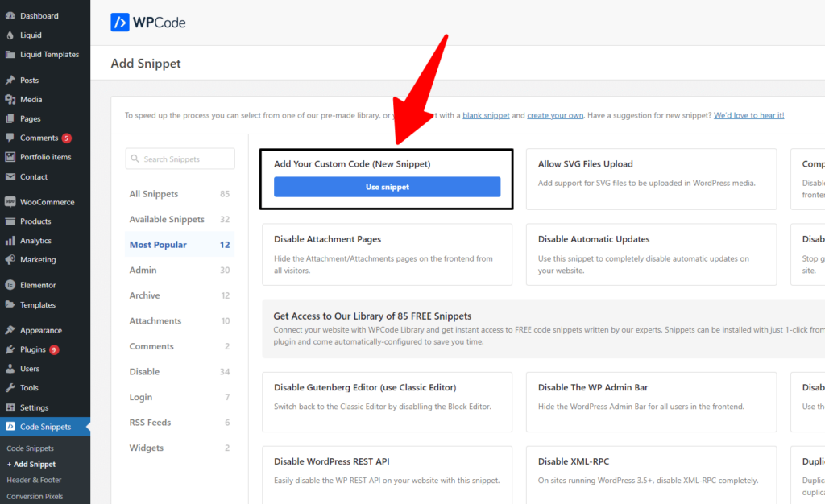Screen dimensions: 825x504
Task: Click the Appearance brush icon
Action: pos(11,329)
